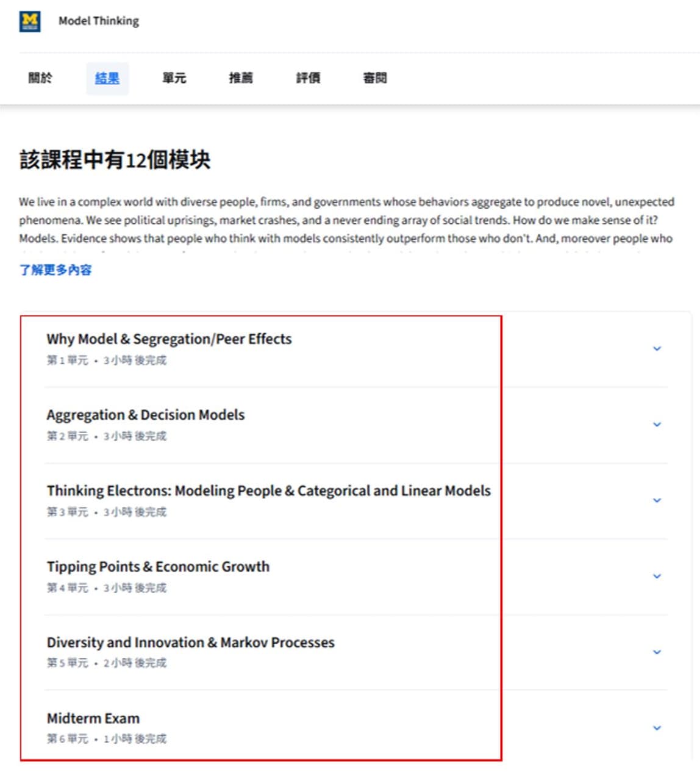Open Why Model & Segregation/Peer Effects module title
700x781 pixels.
coord(170,339)
